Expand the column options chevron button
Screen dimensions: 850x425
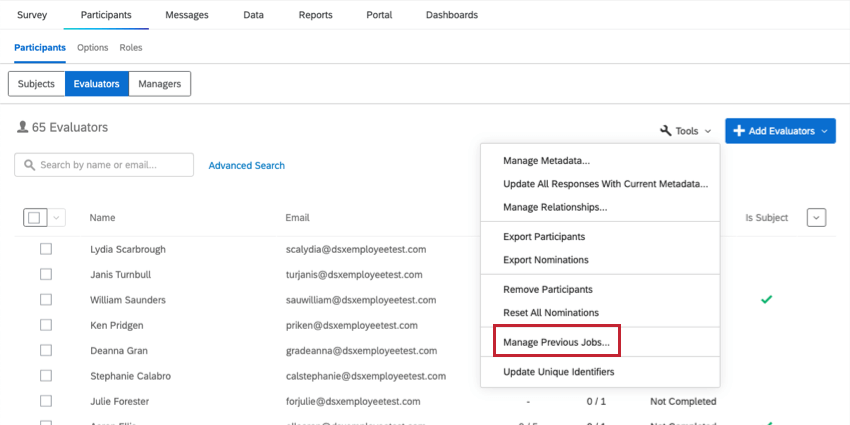[x=816, y=217]
